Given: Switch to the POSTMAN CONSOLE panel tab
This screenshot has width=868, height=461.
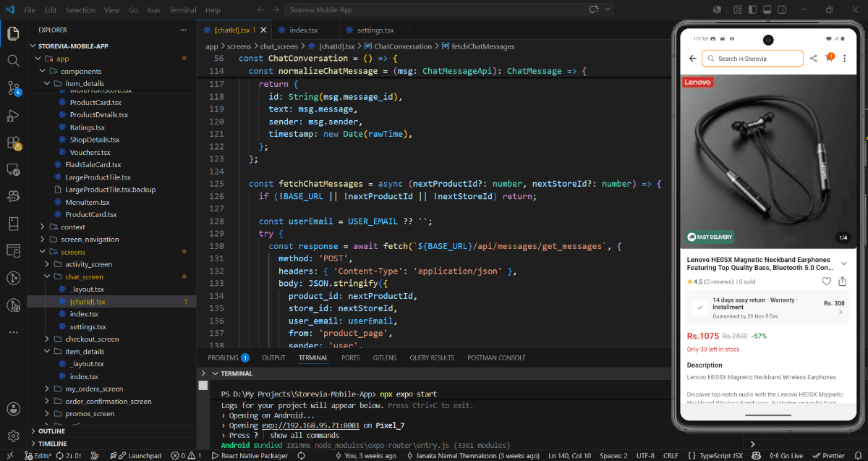Looking at the screenshot, I should (496, 358).
